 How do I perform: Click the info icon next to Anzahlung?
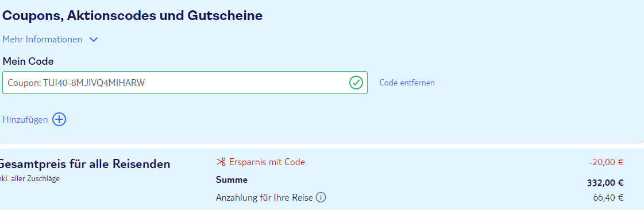(x=321, y=198)
